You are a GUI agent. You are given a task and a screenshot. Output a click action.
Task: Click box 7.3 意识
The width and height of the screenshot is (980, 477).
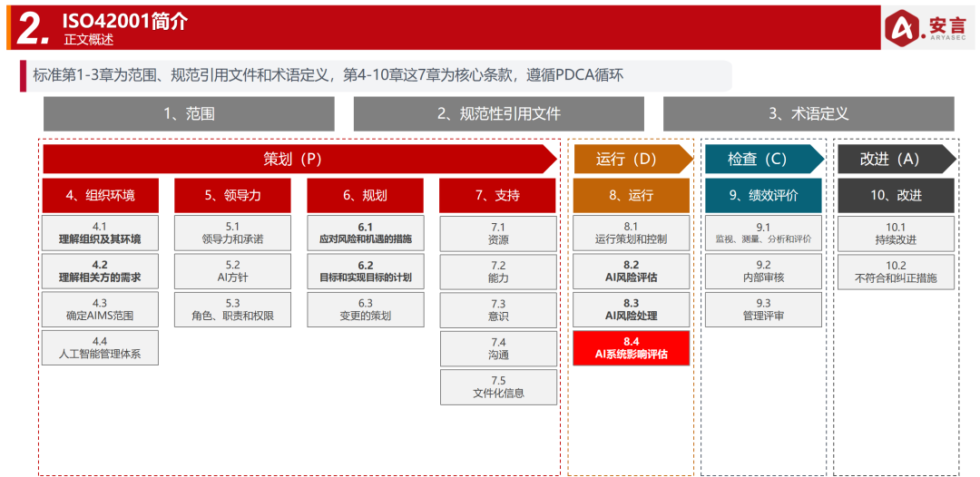(x=498, y=309)
